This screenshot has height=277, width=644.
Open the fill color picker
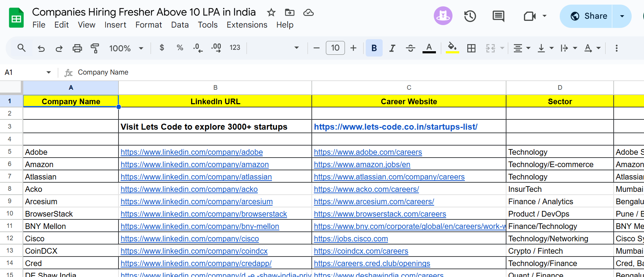[452, 48]
